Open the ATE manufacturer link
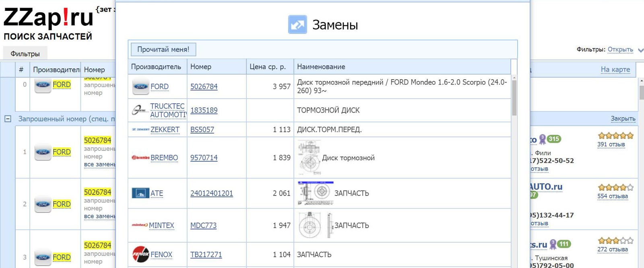644x268 pixels. coord(157,193)
